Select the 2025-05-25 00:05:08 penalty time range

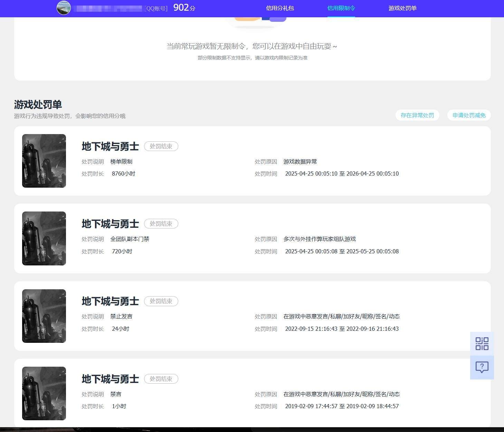tap(342, 251)
